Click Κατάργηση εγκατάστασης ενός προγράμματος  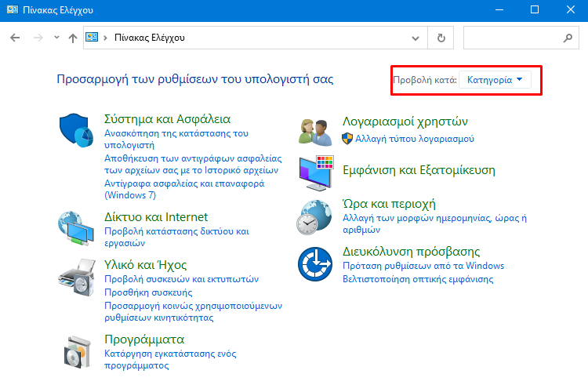click(170, 359)
